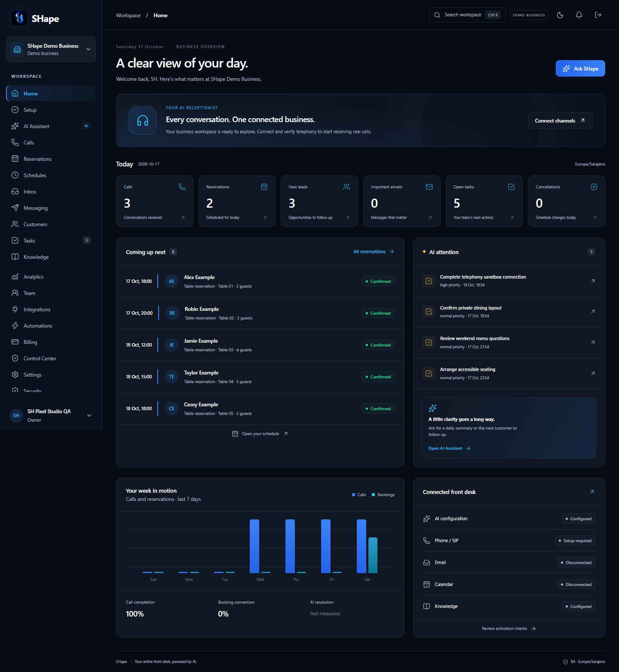Screen dimensions: 619x672
Task: Open AI Assistant sidebar item
Action: click(x=51, y=126)
